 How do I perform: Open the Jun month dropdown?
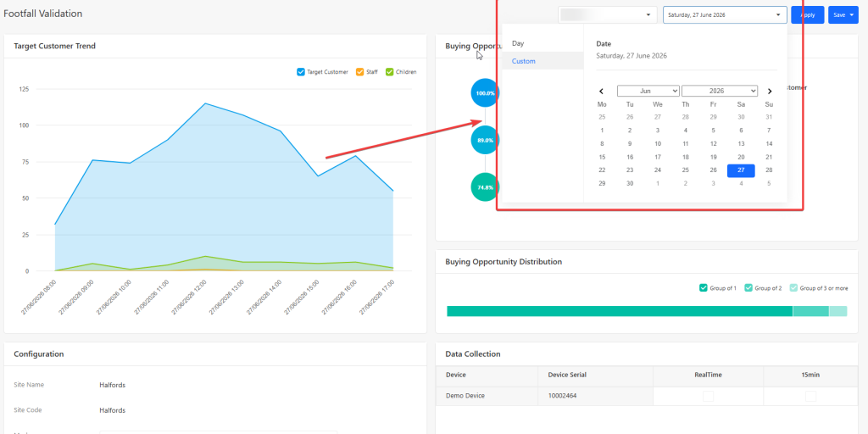pyautogui.click(x=648, y=91)
